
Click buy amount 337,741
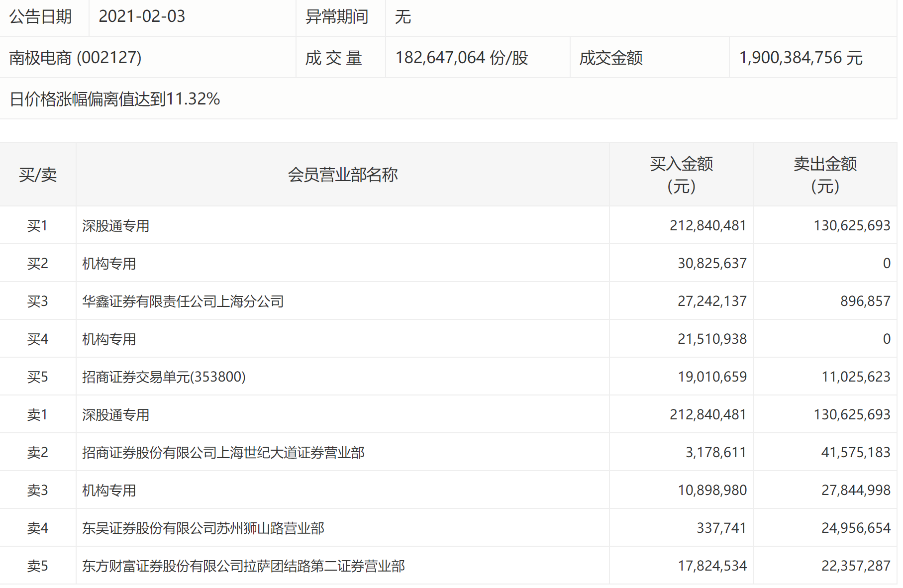point(721,528)
